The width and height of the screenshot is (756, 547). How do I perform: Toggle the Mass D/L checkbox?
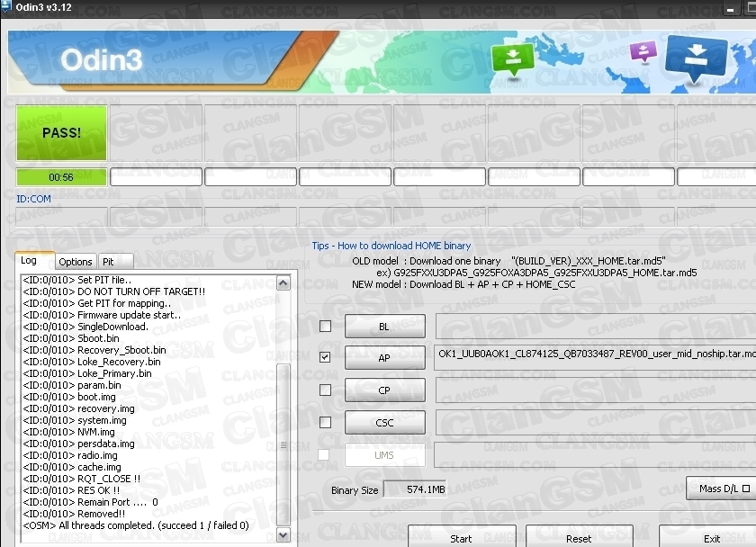pos(746,489)
